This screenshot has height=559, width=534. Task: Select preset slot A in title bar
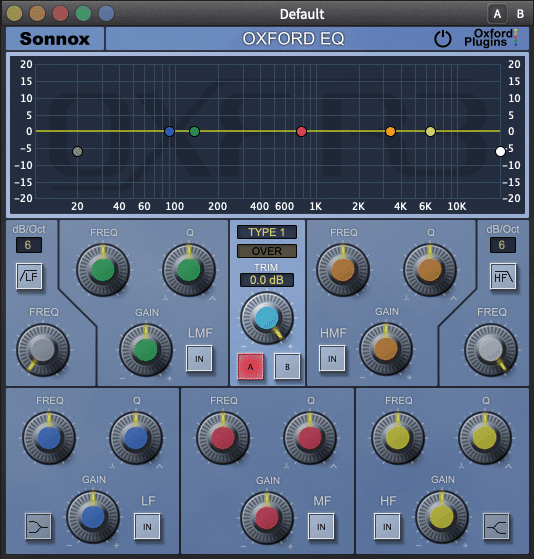tap(497, 14)
